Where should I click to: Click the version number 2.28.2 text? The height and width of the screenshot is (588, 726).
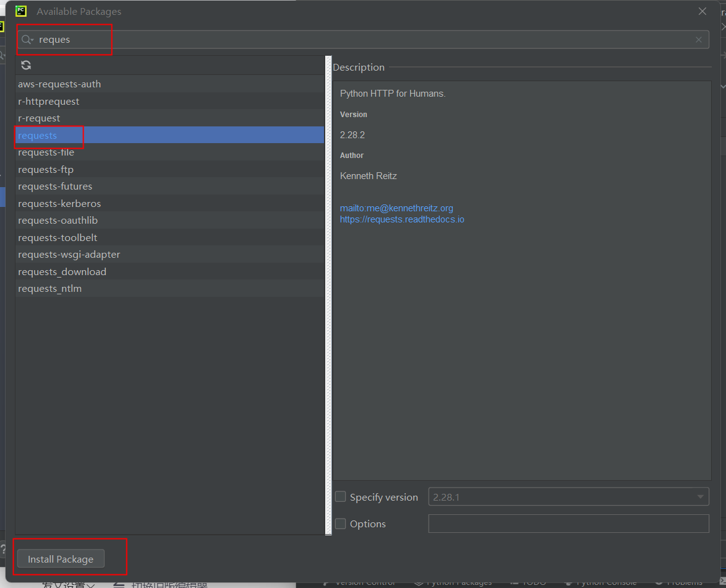point(352,135)
